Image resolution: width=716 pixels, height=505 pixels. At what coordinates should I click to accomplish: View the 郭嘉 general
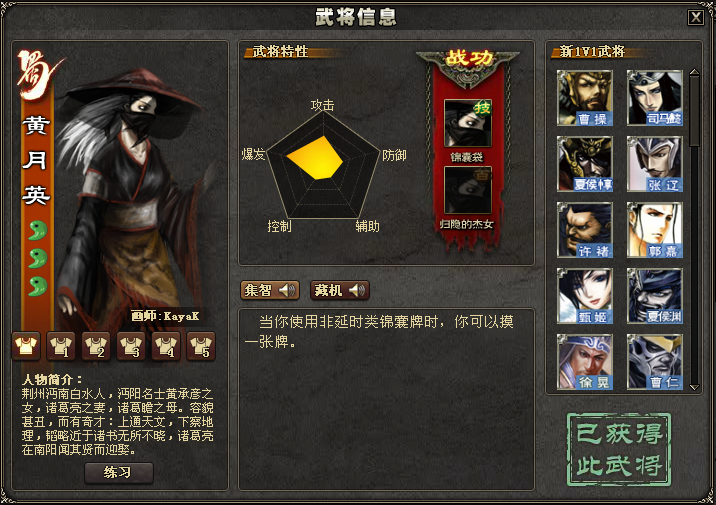(655, 230)
